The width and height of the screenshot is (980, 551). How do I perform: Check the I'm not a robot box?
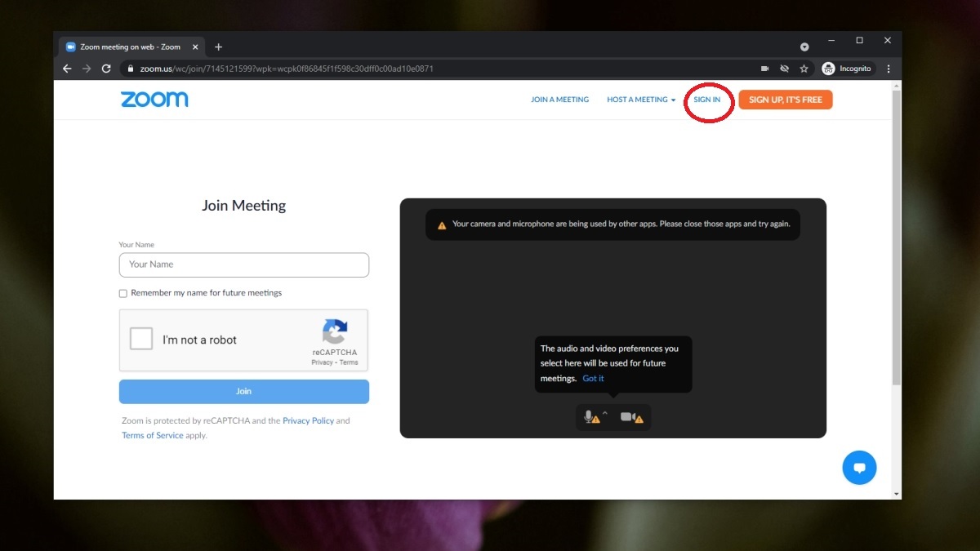pos(141,339)
